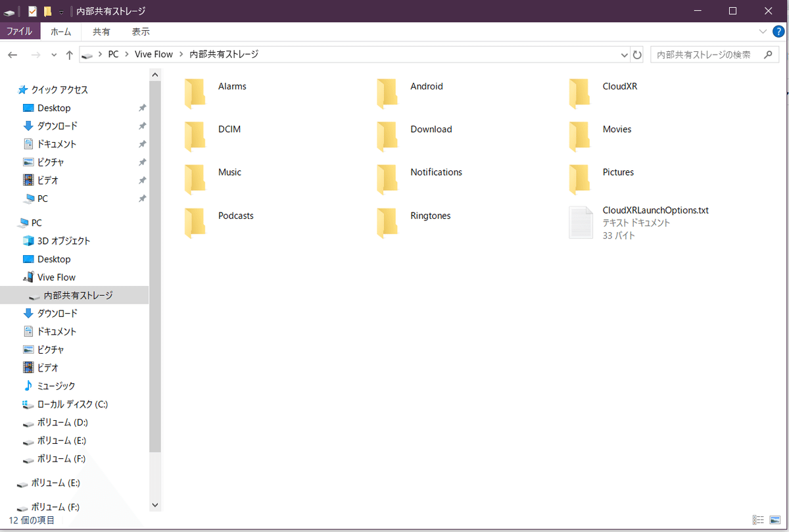Open the Podcasts folder icon
The image size is (789, 532).
point(195,222)
